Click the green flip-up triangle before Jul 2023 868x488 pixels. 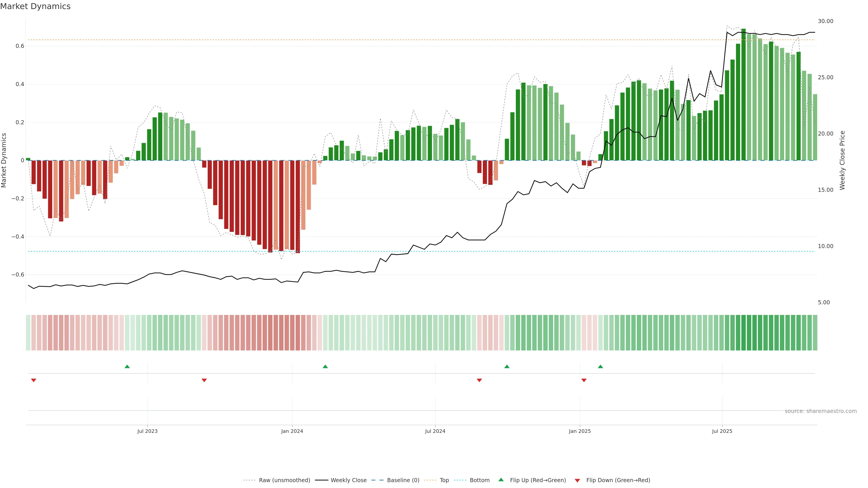[127, 366]
